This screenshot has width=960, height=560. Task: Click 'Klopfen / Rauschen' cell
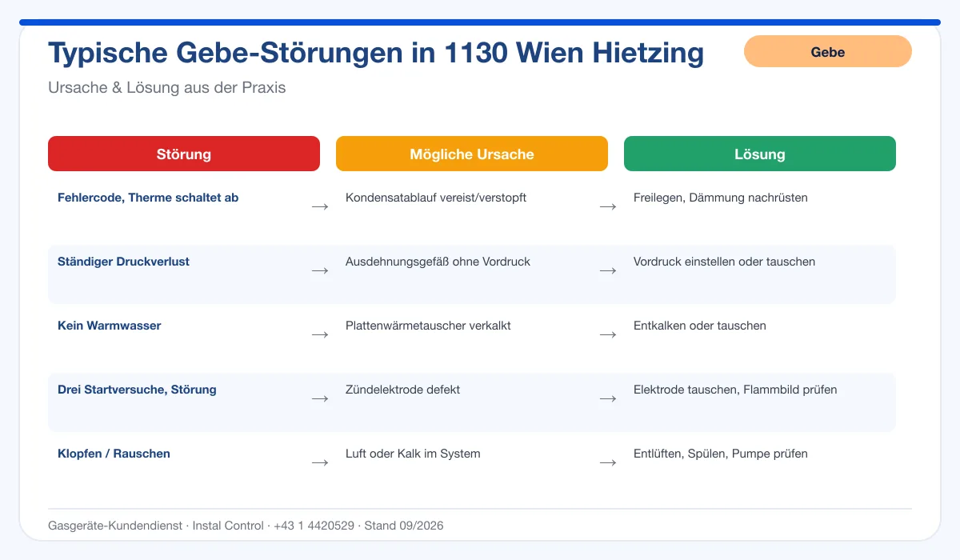(114, 454)
